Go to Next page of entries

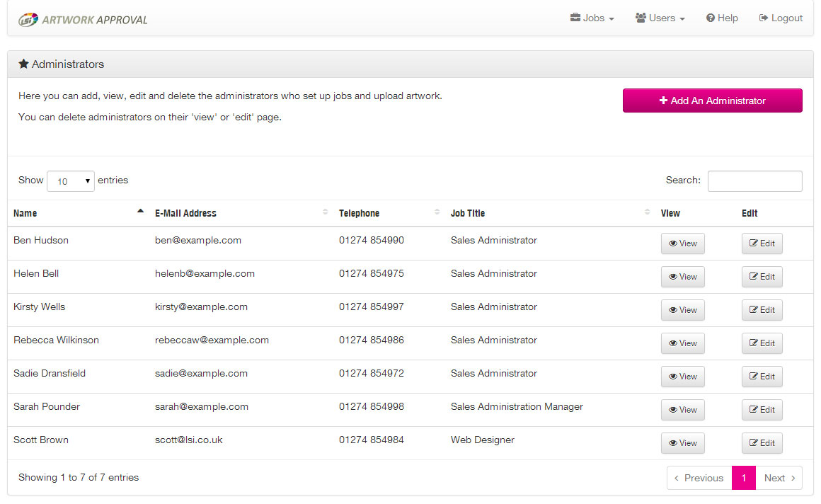click(x=779, y=478)
